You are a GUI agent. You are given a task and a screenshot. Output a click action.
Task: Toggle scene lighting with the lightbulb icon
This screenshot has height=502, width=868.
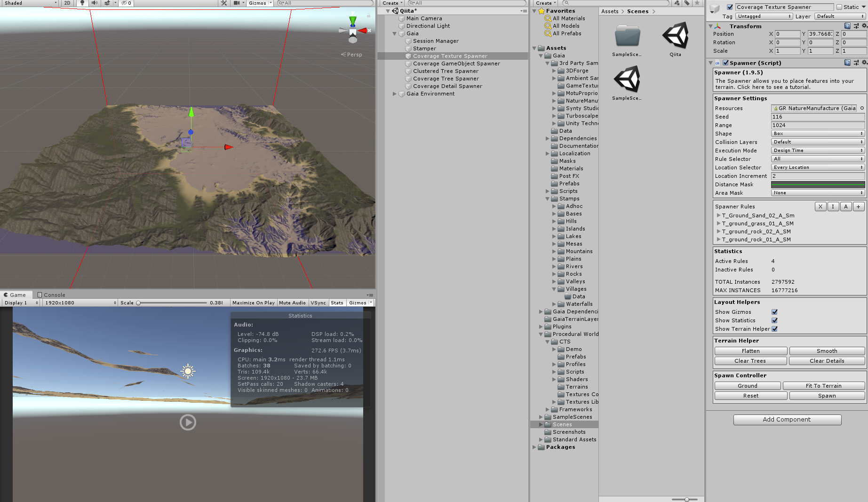82,3
